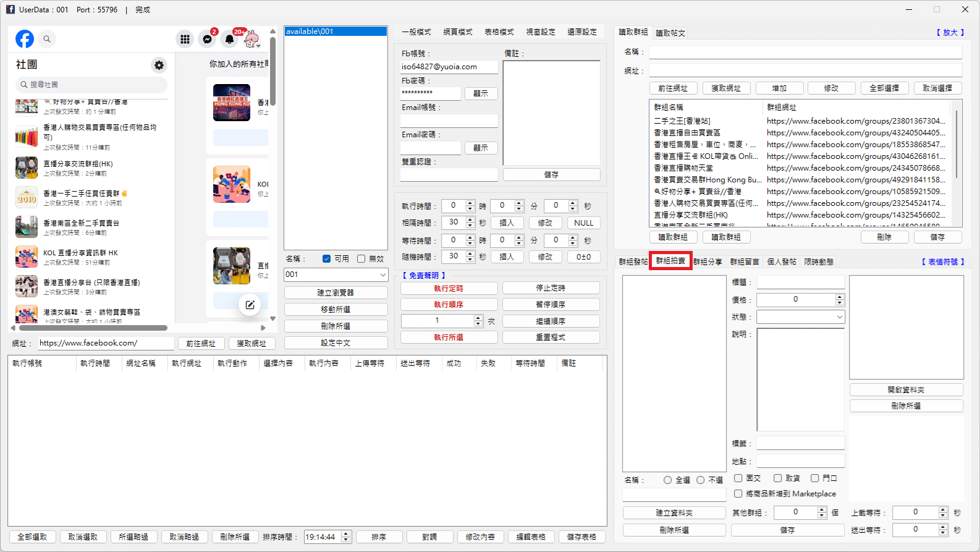Click the 隨機時間 seconds stepper
This screenshot has height=552, width=980.
coord(470,257)
